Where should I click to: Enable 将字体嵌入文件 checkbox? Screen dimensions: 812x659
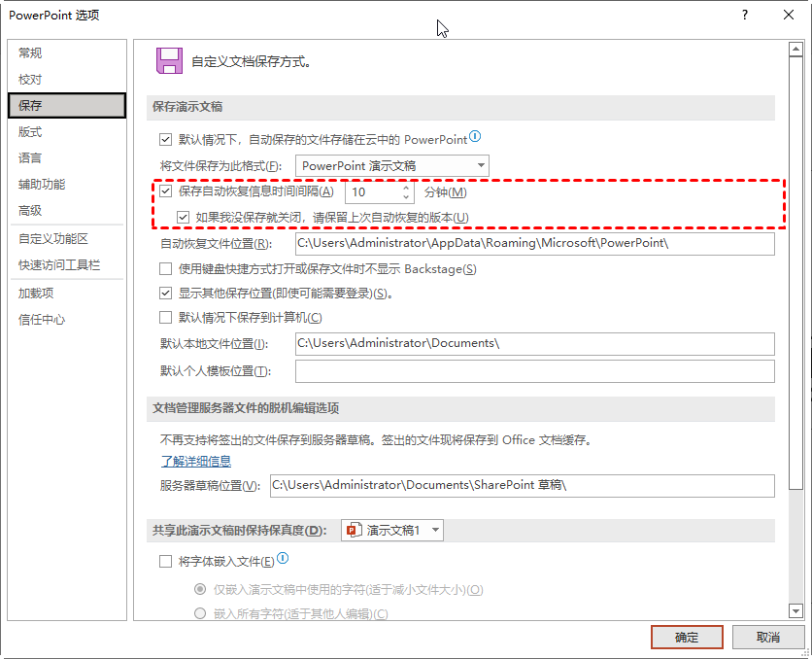(166, 562)
